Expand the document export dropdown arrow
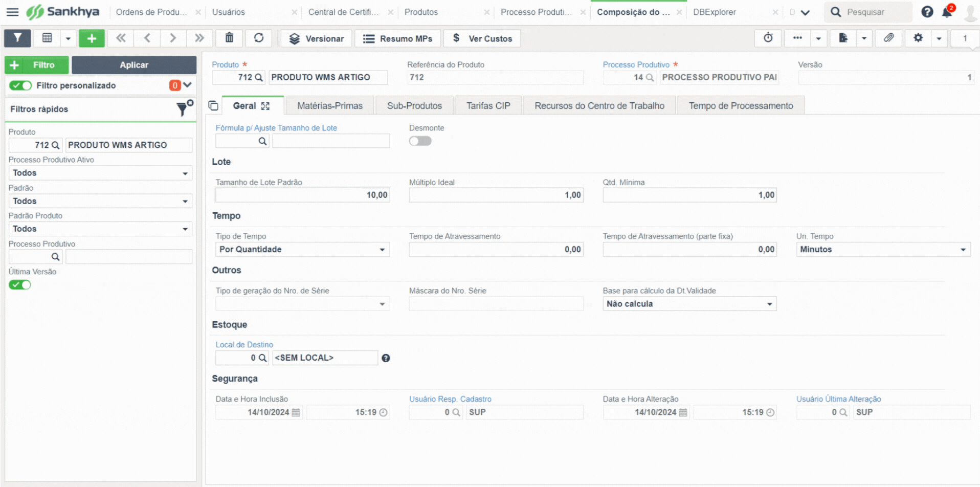Viewport: 980px width, 487px height. [864, 38]
